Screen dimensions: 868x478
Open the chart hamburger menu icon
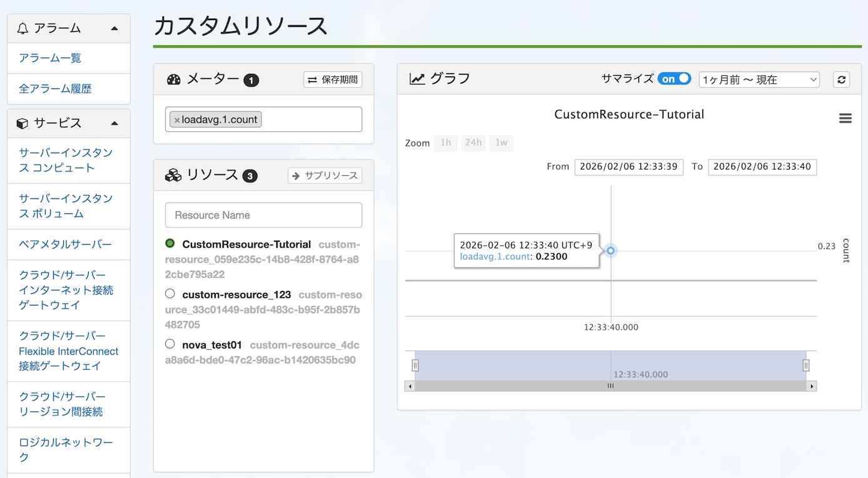point(845,118)
